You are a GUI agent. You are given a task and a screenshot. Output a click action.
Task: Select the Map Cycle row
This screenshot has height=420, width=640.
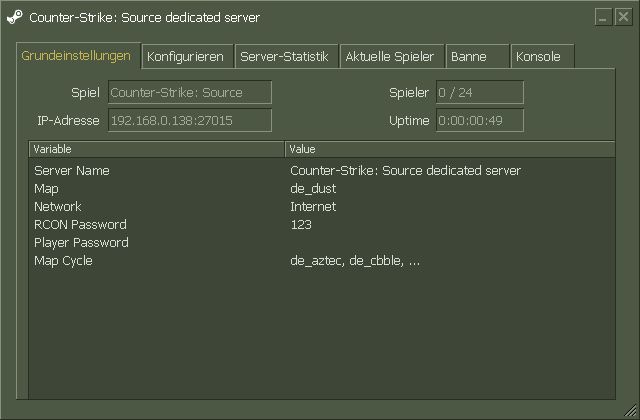(x=63, y=261)
